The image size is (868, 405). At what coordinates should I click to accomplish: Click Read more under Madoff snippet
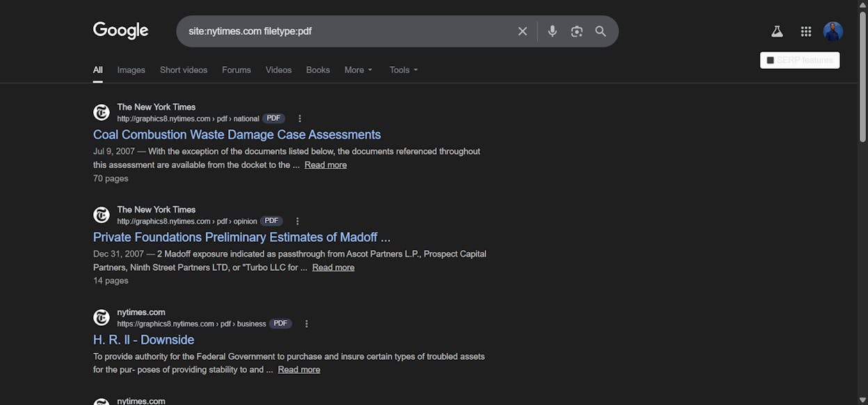point(333,267)
